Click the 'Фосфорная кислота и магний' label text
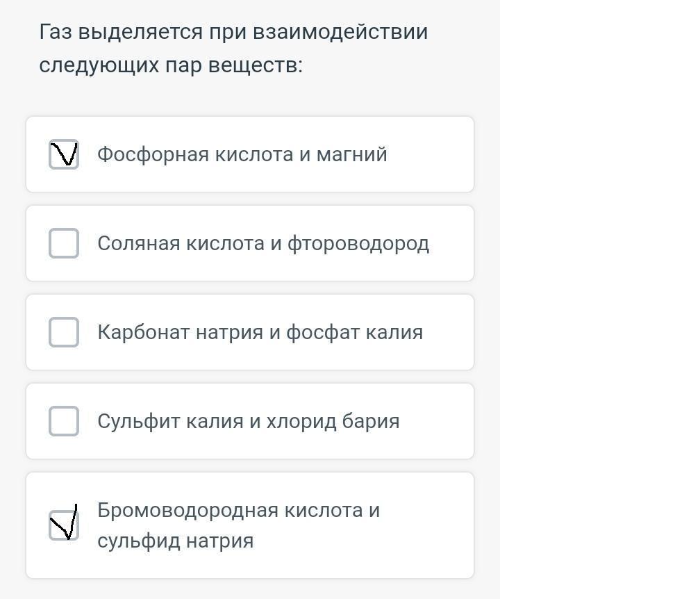This screenshot has width=700, height=599. click(242, 154)
